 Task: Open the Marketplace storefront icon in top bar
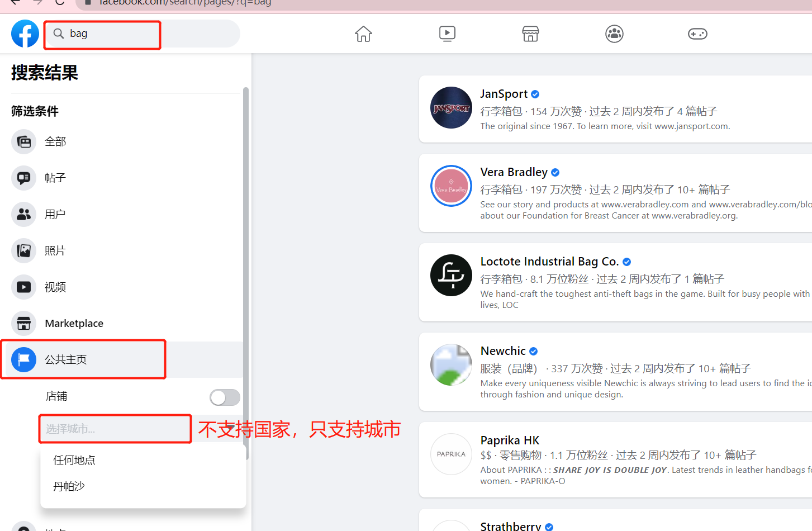point(530,34)
